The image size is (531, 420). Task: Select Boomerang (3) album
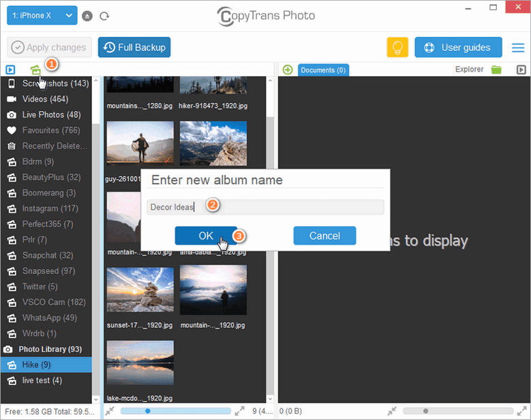click(x=46, y=193)
